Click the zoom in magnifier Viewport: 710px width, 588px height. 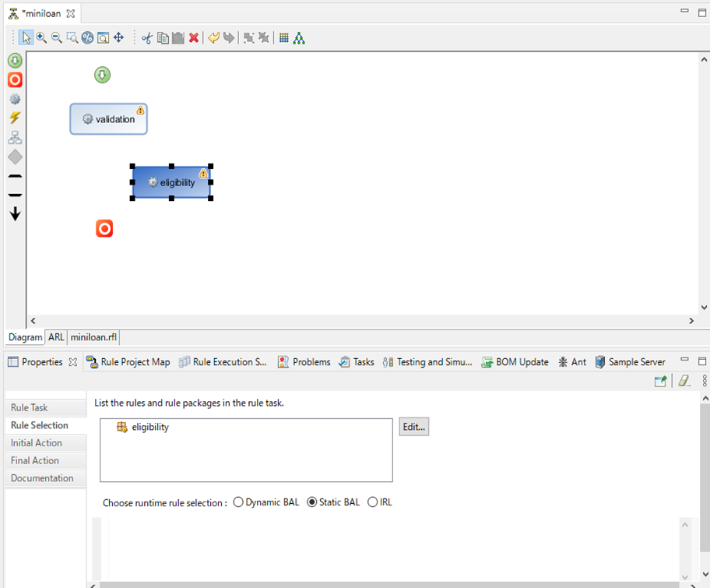click(41, 37)
